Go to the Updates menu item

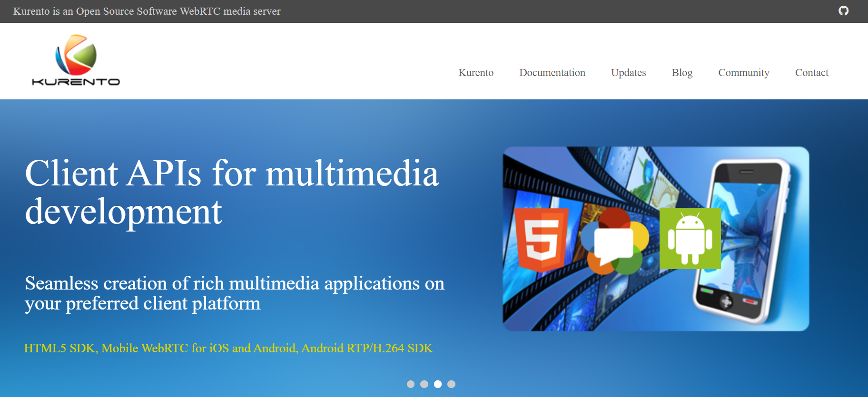[628, 73]
